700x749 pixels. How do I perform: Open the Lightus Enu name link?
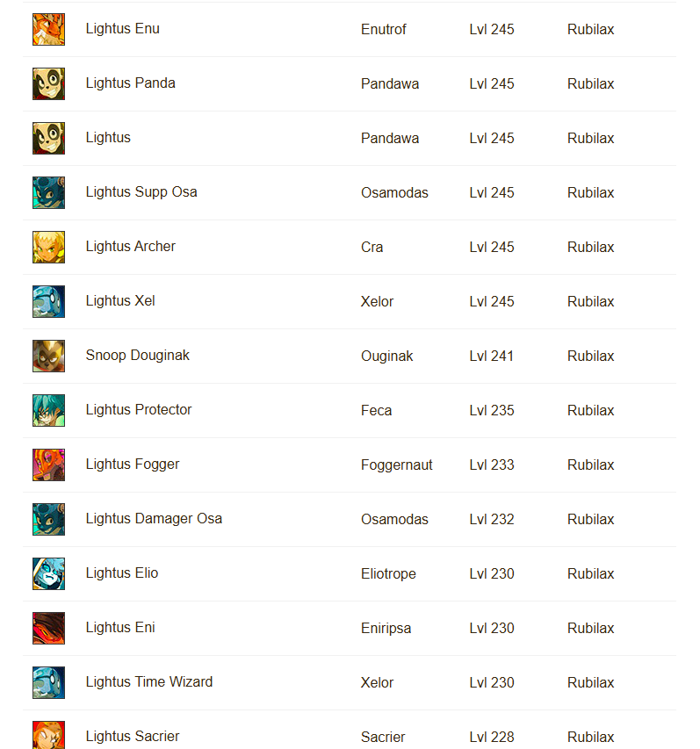pyautogui.click(x=123, y=29)
